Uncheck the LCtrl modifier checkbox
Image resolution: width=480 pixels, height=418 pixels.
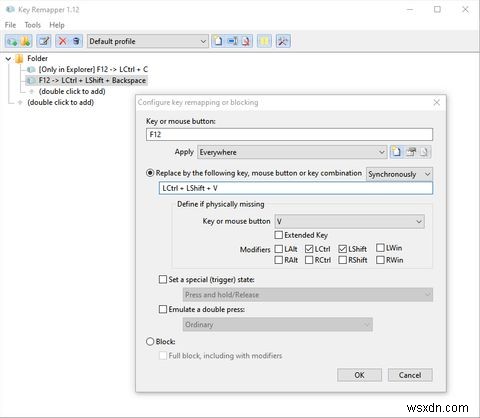coord(309,249)
